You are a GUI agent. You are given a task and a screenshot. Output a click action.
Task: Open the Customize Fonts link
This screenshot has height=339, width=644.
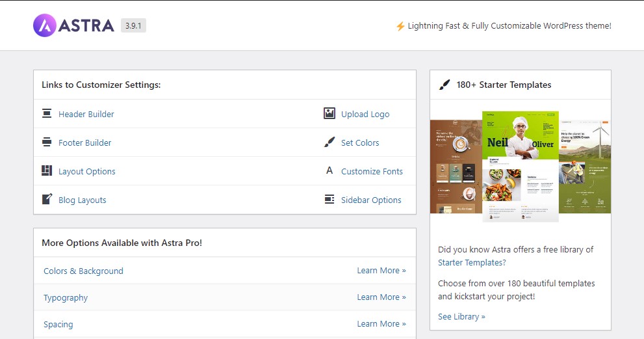(372, 172)
